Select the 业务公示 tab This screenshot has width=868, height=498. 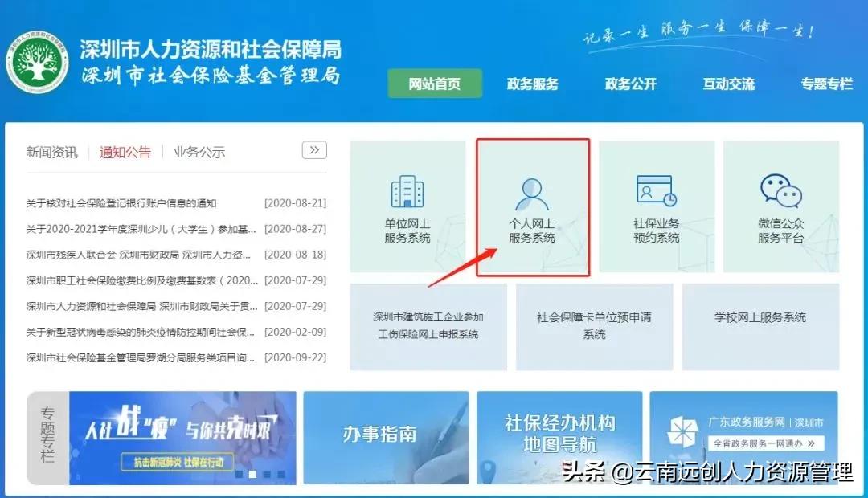(x=198, y=151)
